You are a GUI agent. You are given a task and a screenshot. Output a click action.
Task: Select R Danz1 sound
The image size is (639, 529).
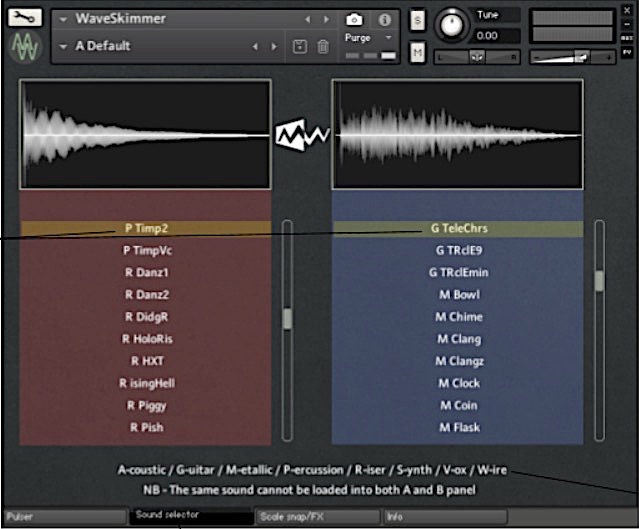click(x=146, y=273)
